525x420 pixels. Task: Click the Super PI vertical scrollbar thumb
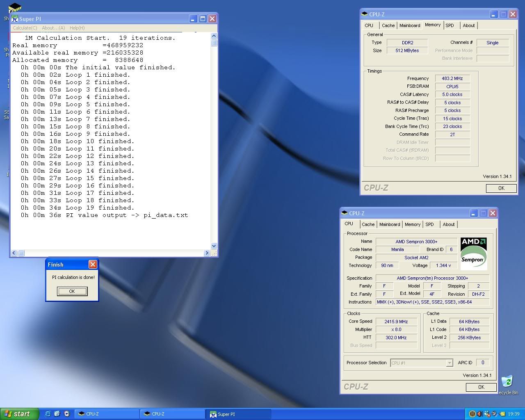click(x=214, y=43)
